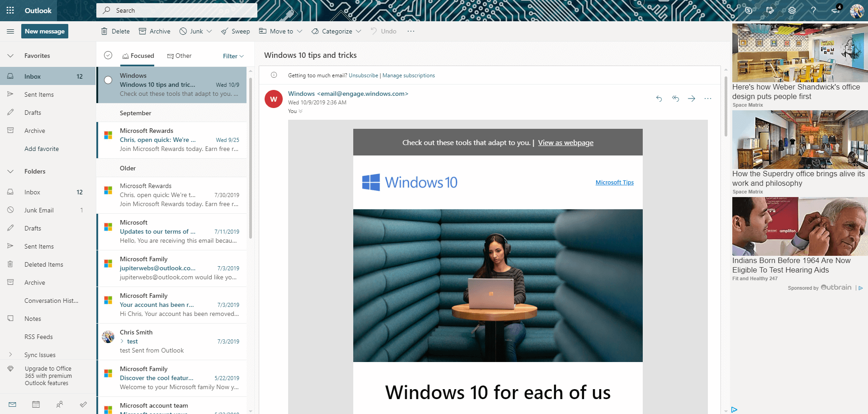Open Weber Shandwick office ad thumbnail
This screenshot has width=868, height=414.
[x=800, y=53]
